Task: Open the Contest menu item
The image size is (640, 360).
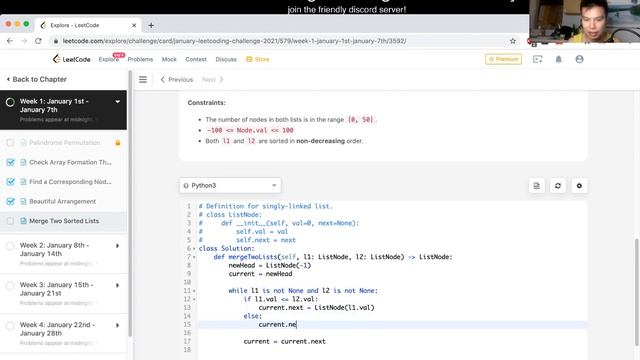Action: [x=196, y=59]
